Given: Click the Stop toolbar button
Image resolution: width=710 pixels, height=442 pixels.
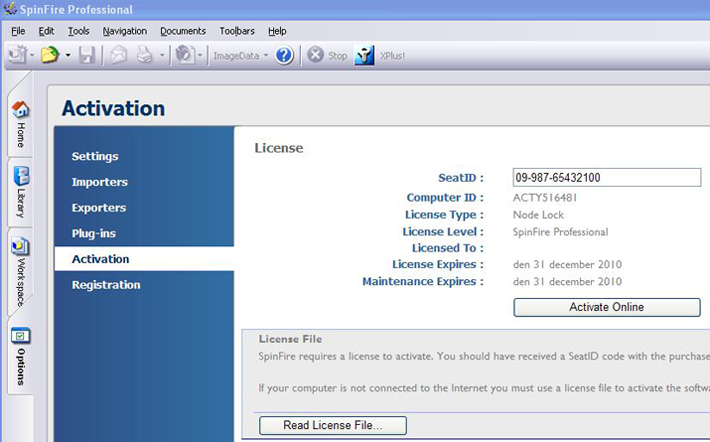Looking at the screenshot, I should click(327, 55).
